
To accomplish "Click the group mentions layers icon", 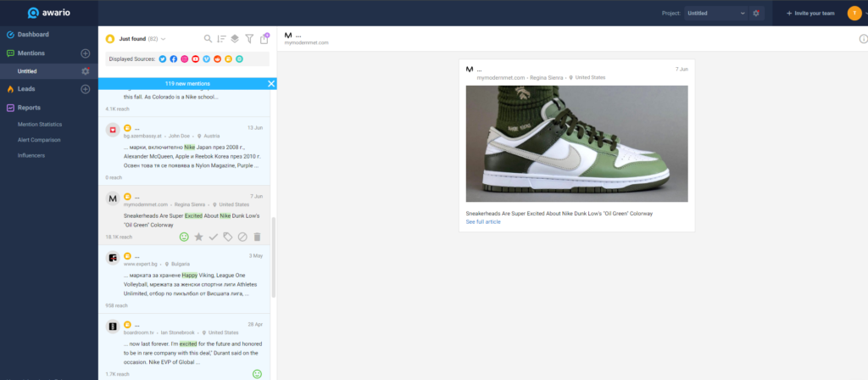I will click(235, 38).
